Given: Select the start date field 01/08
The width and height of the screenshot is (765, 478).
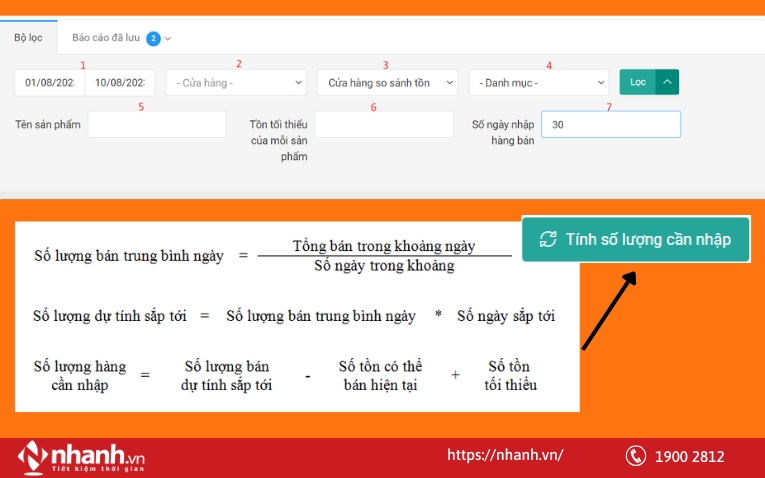Looking at the screenshot, I should coord(49,82).
